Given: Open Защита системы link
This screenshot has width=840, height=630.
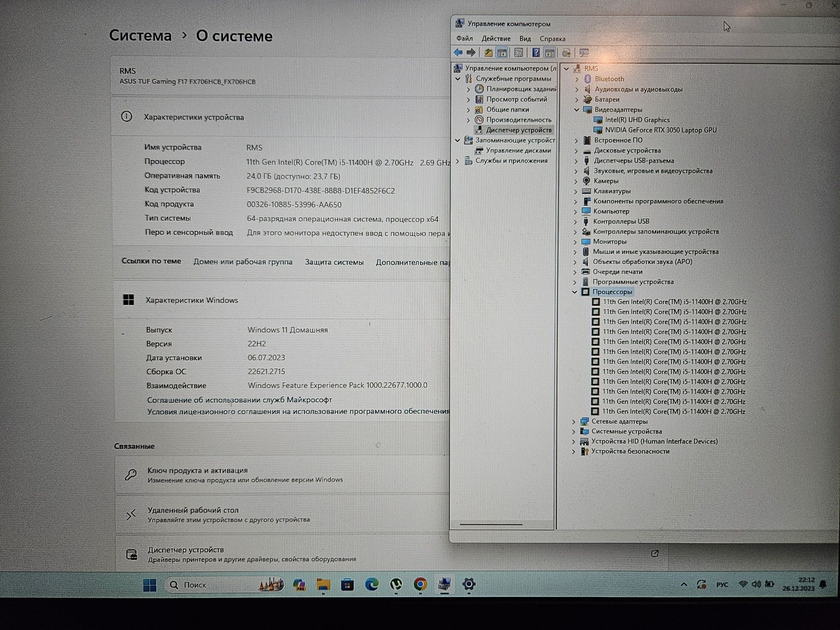Looking at the screenshot, I should (x=334, y=262).
